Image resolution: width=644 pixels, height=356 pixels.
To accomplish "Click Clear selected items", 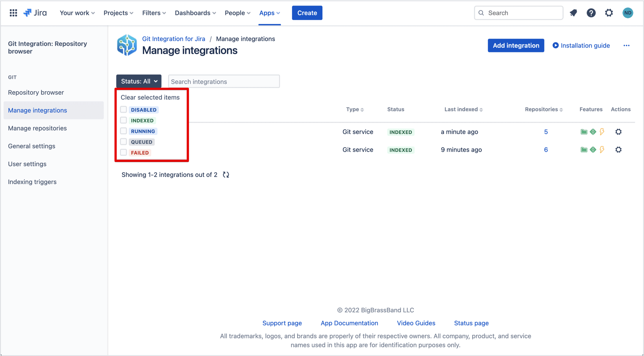I will tap(150, 97).
